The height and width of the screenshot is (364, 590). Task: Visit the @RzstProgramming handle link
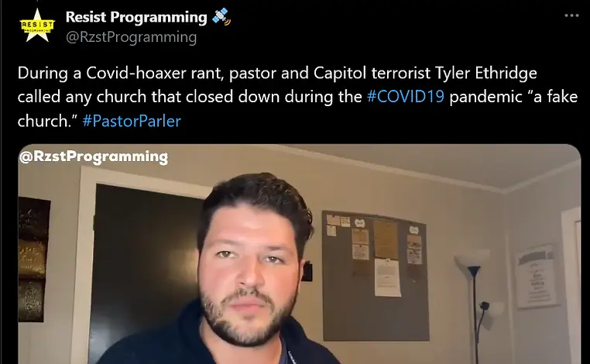click(131, 37)
